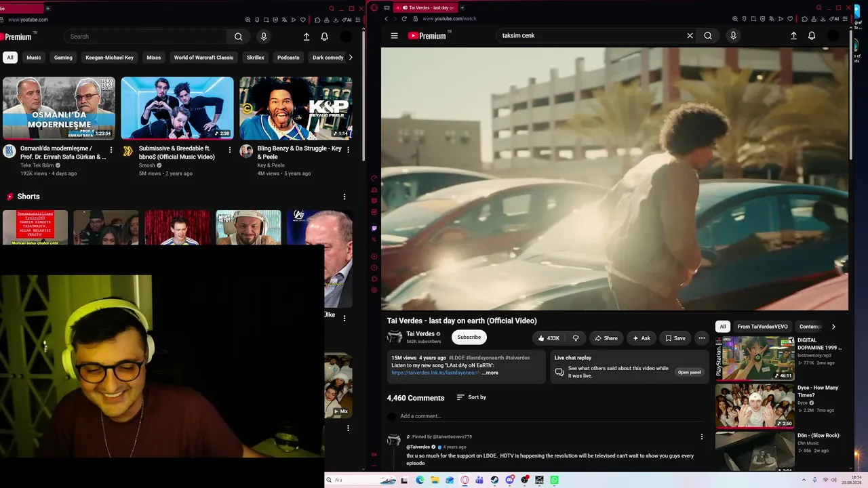Share the Tai Verdes video
This screenshot has height=488, width=868.
point(606,338)
